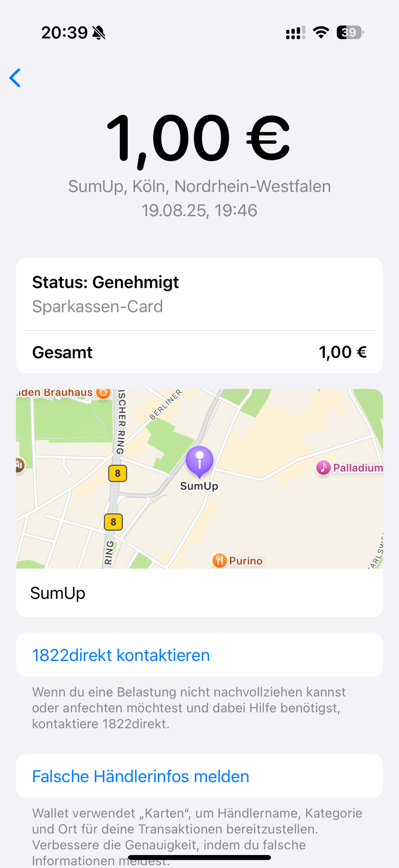Tap the brown place icon at map edge

tap(19, 465)
